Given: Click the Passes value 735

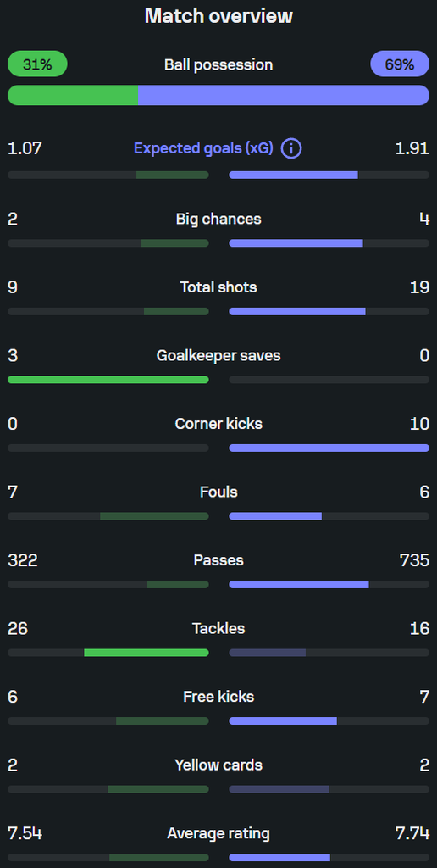Looking at the screenshot, I should pos(414,560).
